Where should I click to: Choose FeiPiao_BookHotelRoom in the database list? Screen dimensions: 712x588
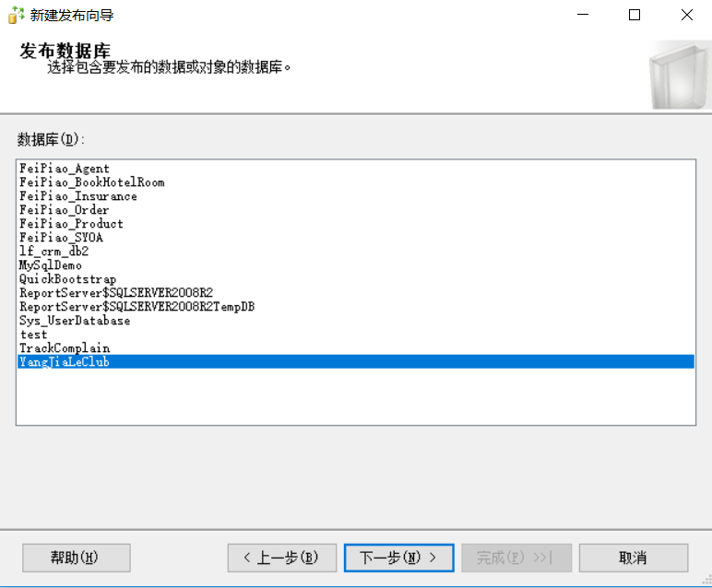click(x=91, y=182)
